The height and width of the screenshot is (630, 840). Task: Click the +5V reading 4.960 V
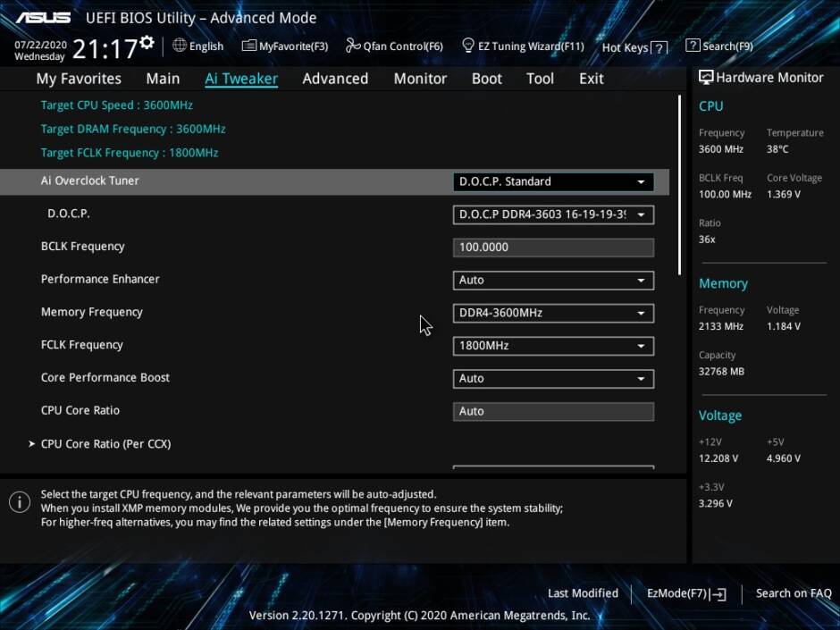pos(784,458)
